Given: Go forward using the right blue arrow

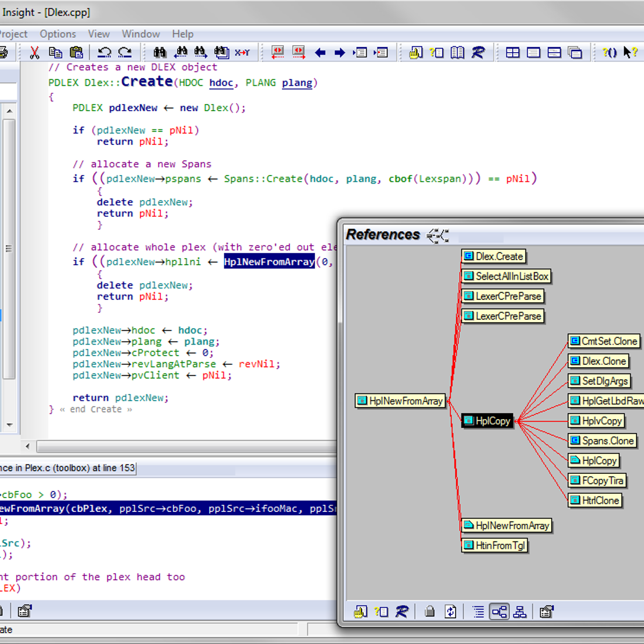Looking at the screenshot, I should point(340,53).
